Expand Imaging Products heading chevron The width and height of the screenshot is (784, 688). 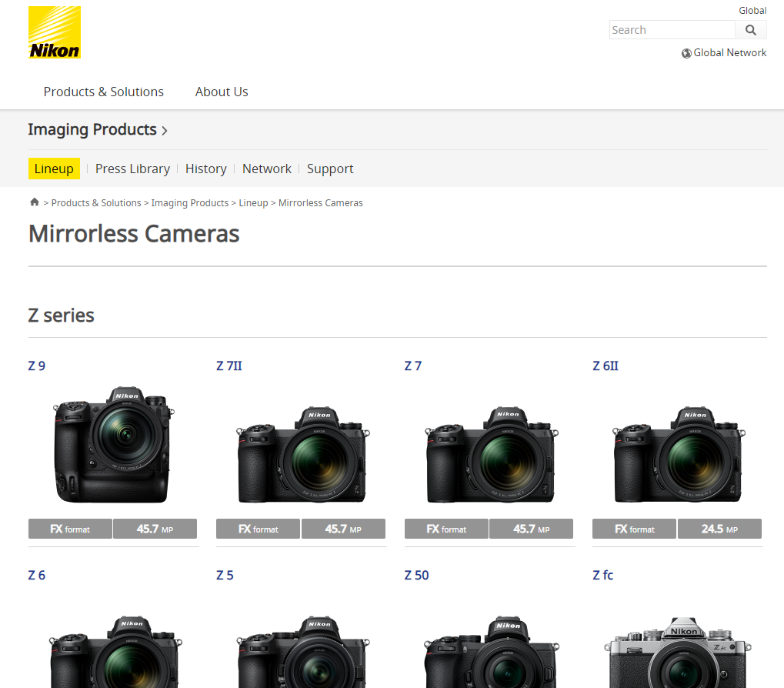click(164, 131)
